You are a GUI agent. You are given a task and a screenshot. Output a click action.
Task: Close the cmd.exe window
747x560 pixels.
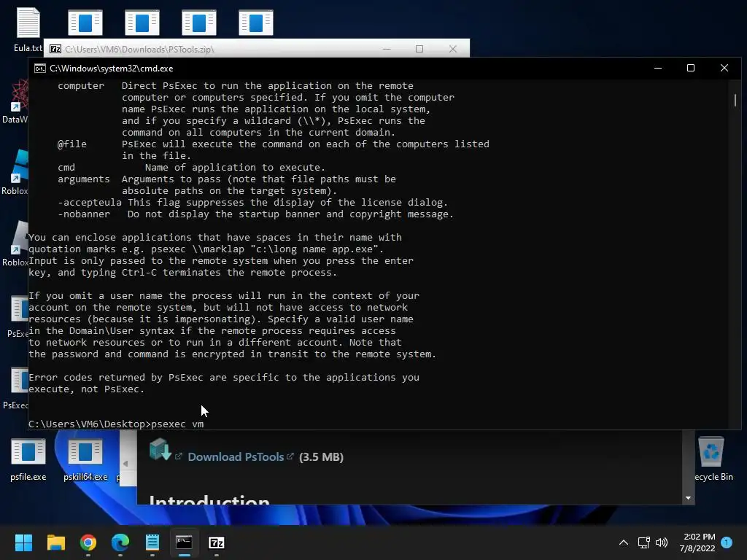[x=724, y=69]
